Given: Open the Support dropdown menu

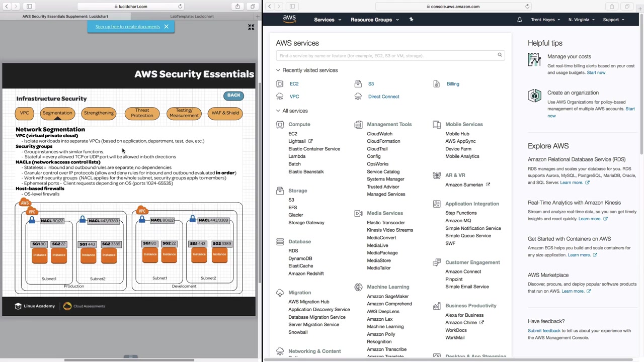Looking at the screenshot, I should [614, 20].
